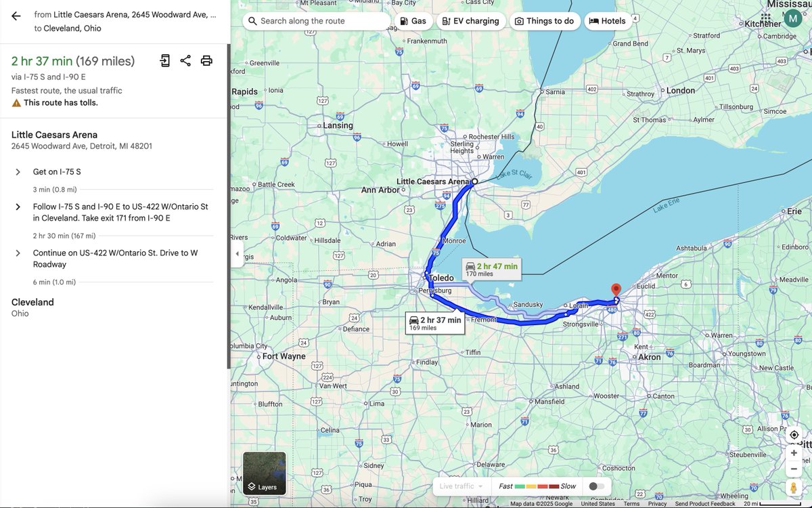Expand the US-422 W/Ontario St step
This screenshot has height=508, width=812.
18,252
